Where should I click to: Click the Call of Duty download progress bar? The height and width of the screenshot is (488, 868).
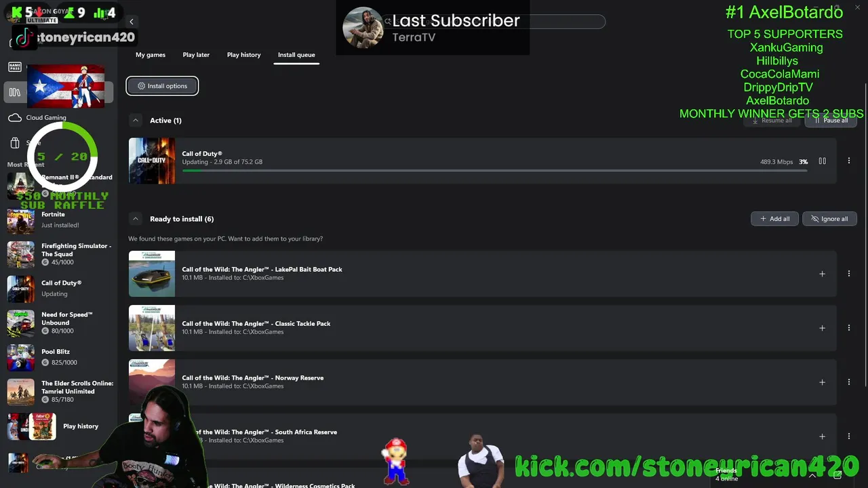(494, 171)
